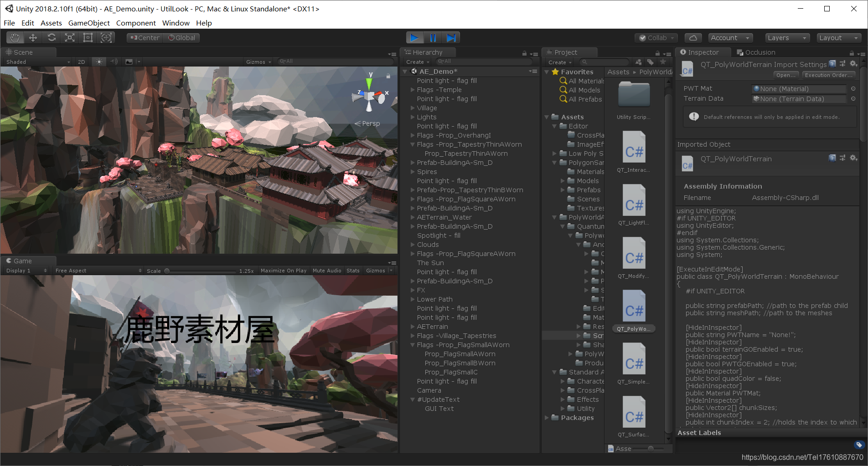Open the Scene Gizmos dropdown
Image resolution: width=868 pixels, height=466 pixels.
(258, 62)
